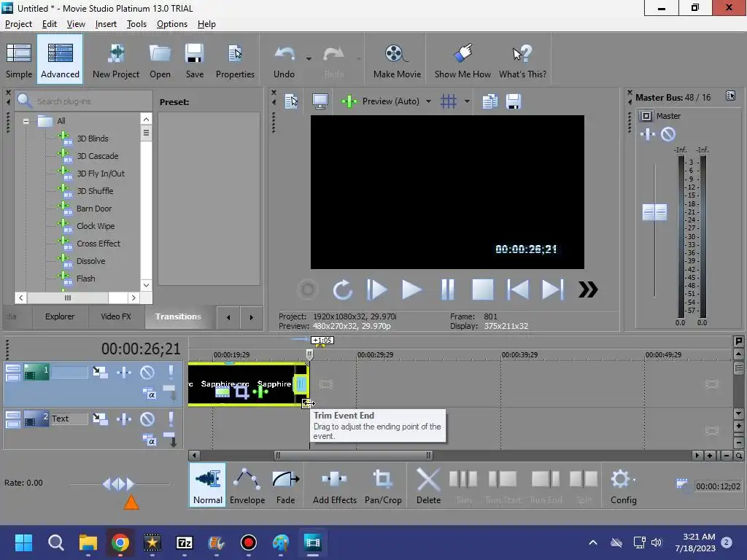Switch to Advanced mode

(60, 60)
